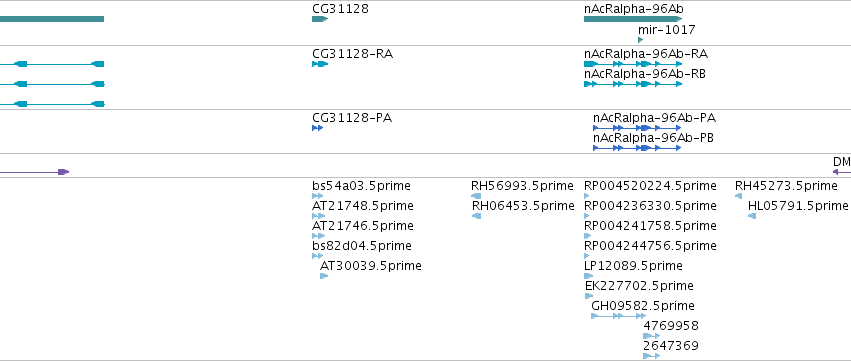Click the CG31128-PA protein arrows
This screenshot has height=361, width=851.
(317, 128)
